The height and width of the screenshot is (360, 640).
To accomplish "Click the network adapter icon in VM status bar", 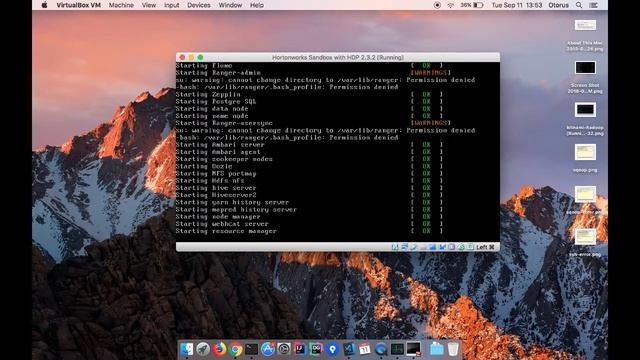I will [404, 247].
